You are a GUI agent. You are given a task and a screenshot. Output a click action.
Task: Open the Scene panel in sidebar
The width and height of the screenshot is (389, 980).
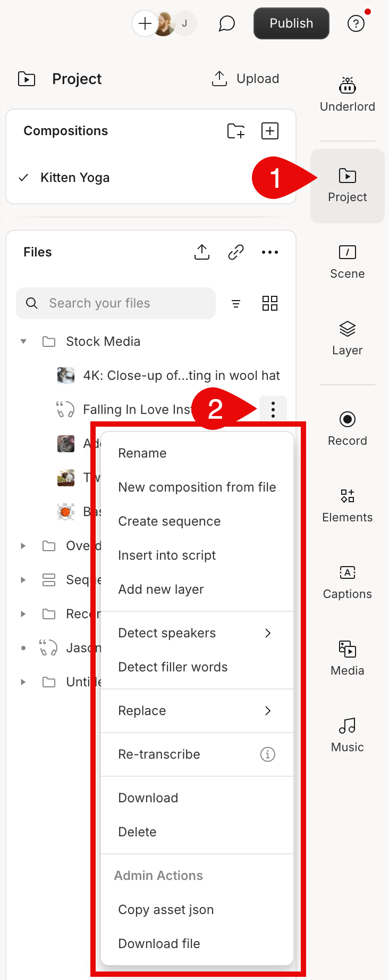[x=347, y=262]
